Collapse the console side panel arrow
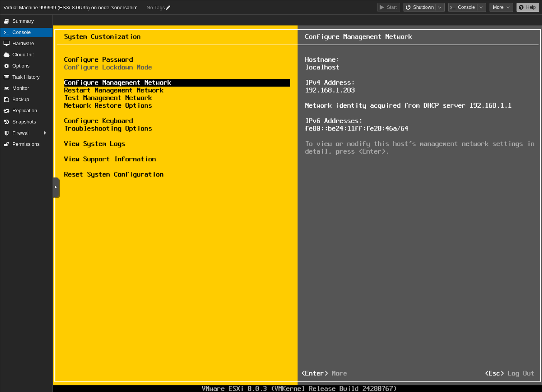Screen dimensions: 542x392 point(56,188)
